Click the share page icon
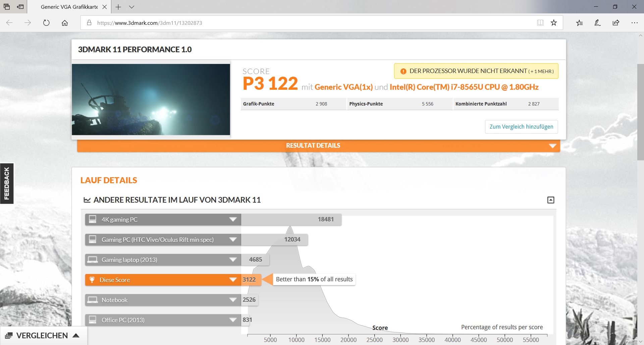 616,23
